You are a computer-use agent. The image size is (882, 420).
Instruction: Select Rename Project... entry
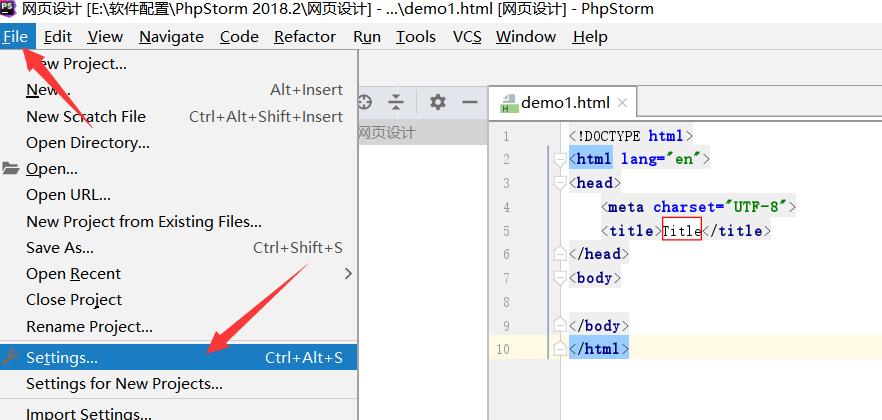tap(178, 326)
